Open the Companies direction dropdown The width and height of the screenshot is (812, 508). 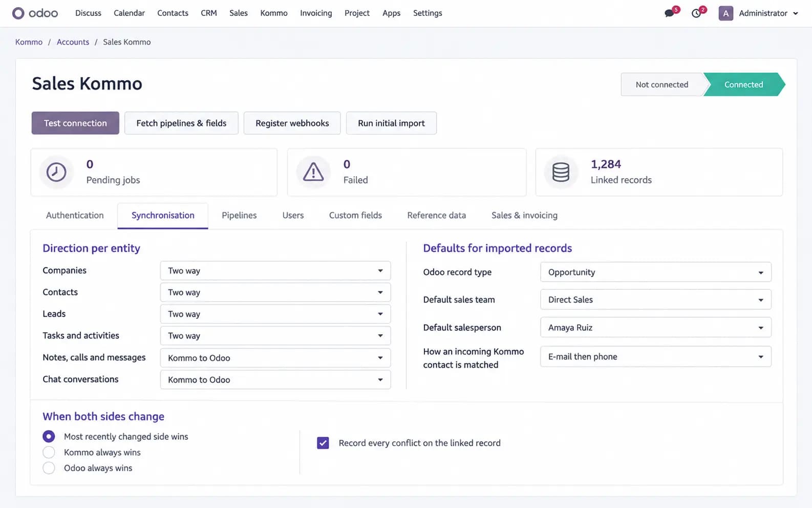[275, 270]
